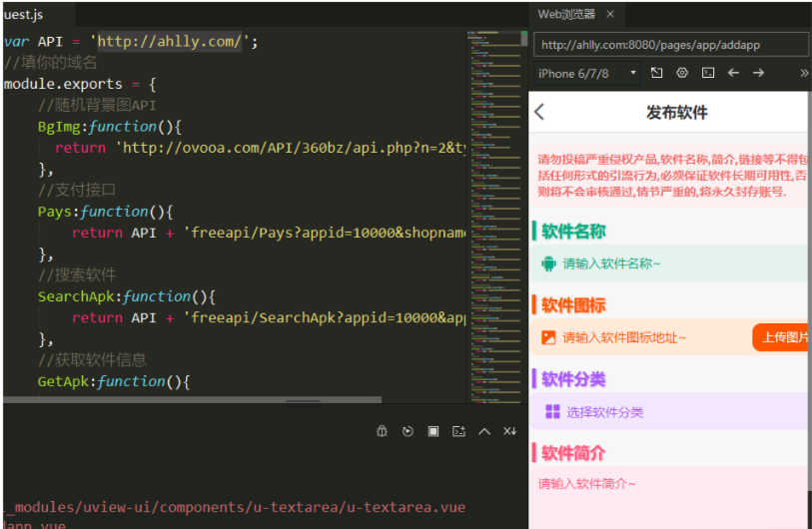Open the iPhone 6/7/8 device dropdown
812x529 pixels.
(587, 73)
